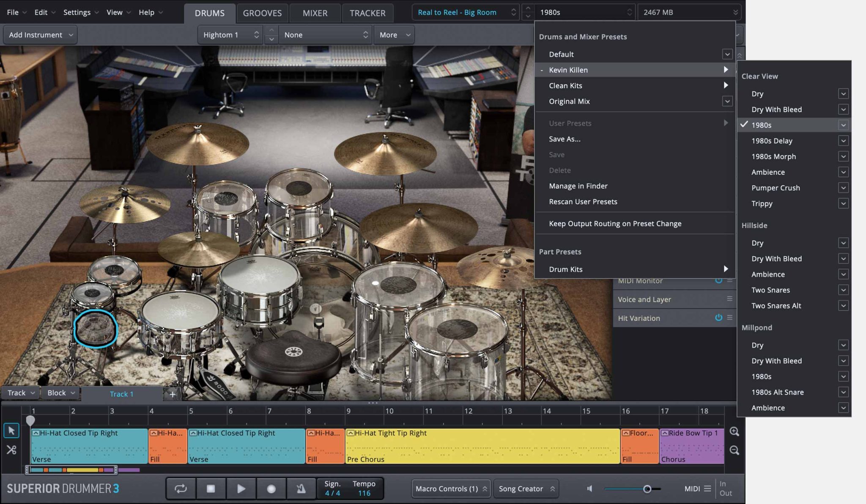Expand the Clean Kits submenu
Image resolution: width=866 pixels, height=504 pixels.
tap(635, 85)
